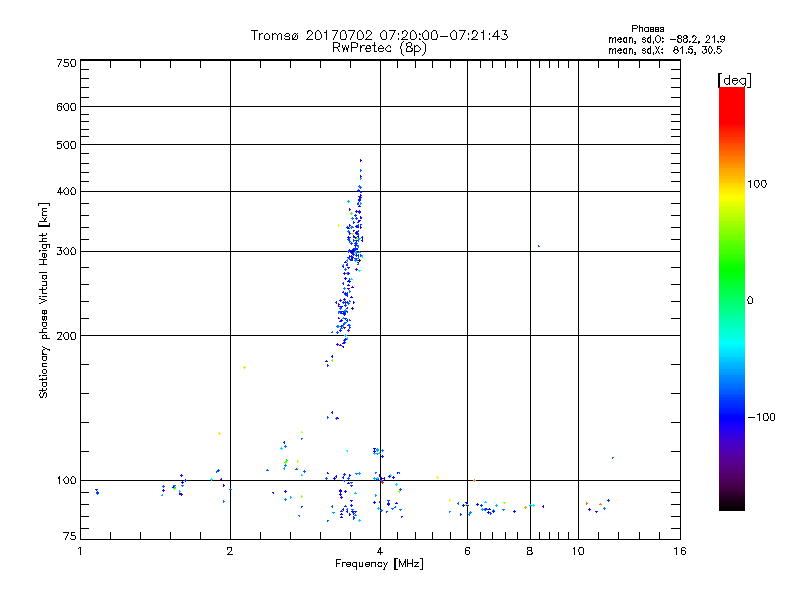
Task: Click the 'Stationary phase Virtual Height [km]' label
Action: click(44, 300)
